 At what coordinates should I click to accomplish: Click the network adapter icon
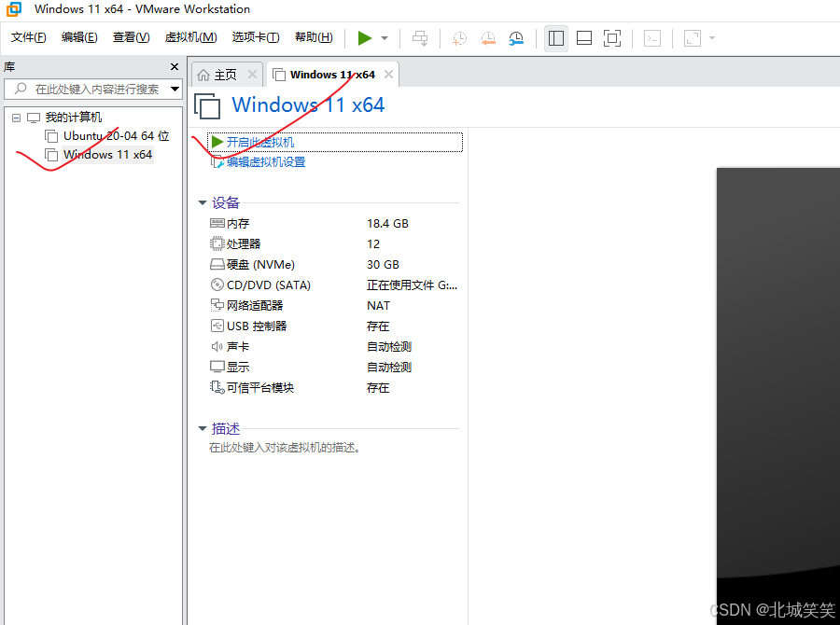tap(217, 305)
